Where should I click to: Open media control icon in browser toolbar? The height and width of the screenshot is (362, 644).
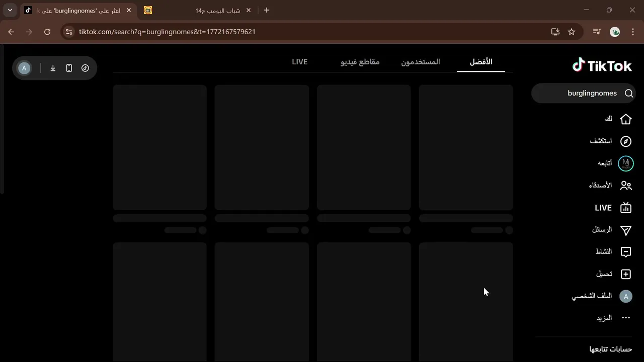click(x=597, y=32)
